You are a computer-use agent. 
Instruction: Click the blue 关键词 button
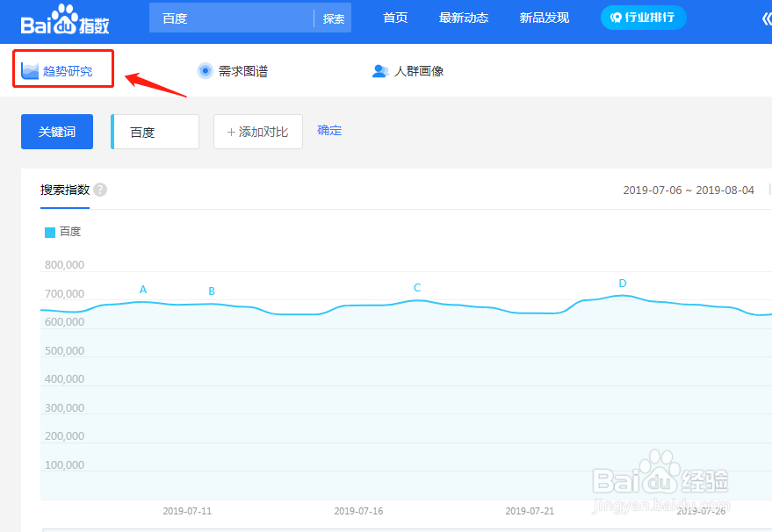pos(57,132)
